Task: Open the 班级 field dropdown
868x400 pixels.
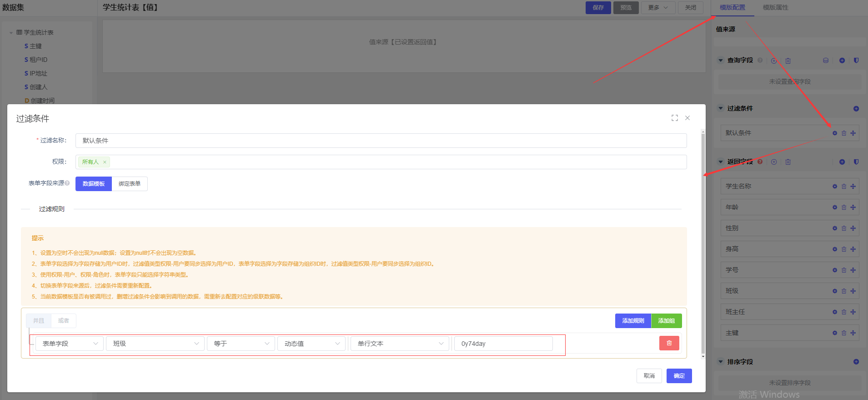Action: [156, 344]
